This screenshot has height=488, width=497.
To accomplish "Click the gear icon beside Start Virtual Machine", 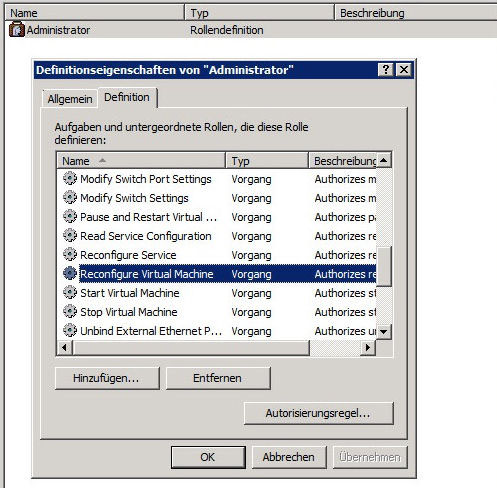I will [70, 292].
